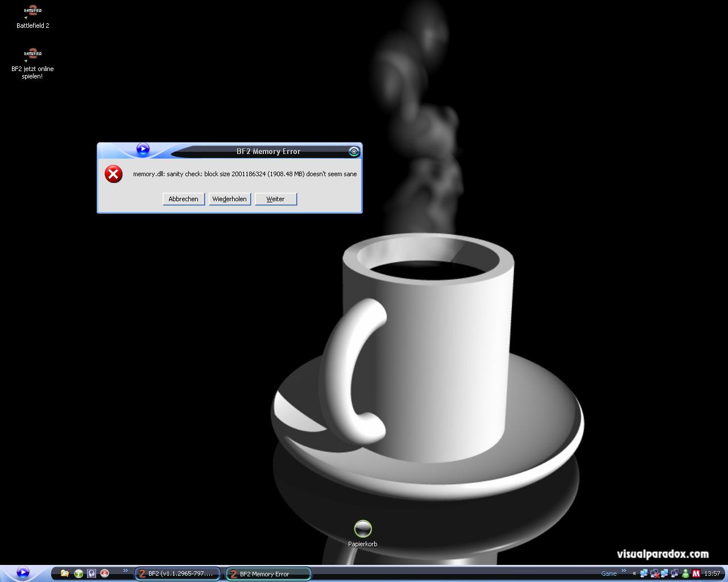The image size is (728, 582).
Task: Click the Start button orb on taskbar
Action: (23, 572)
